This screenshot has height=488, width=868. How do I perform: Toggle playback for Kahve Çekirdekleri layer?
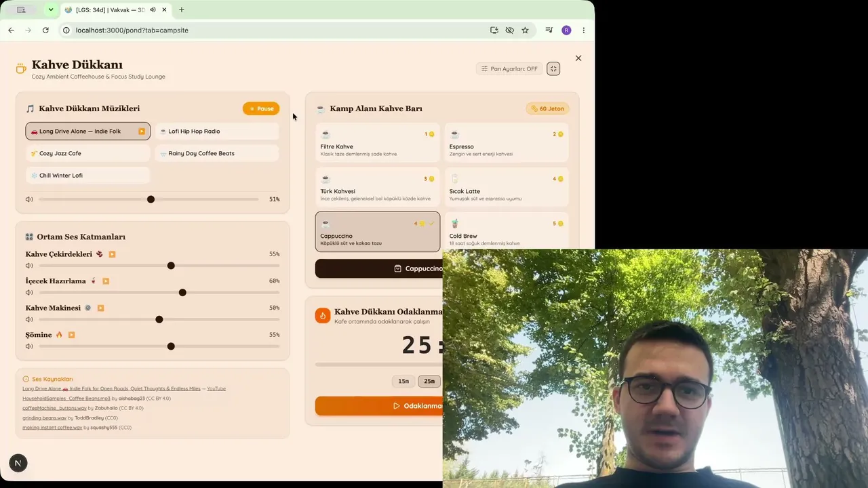[x=113, y=254]
